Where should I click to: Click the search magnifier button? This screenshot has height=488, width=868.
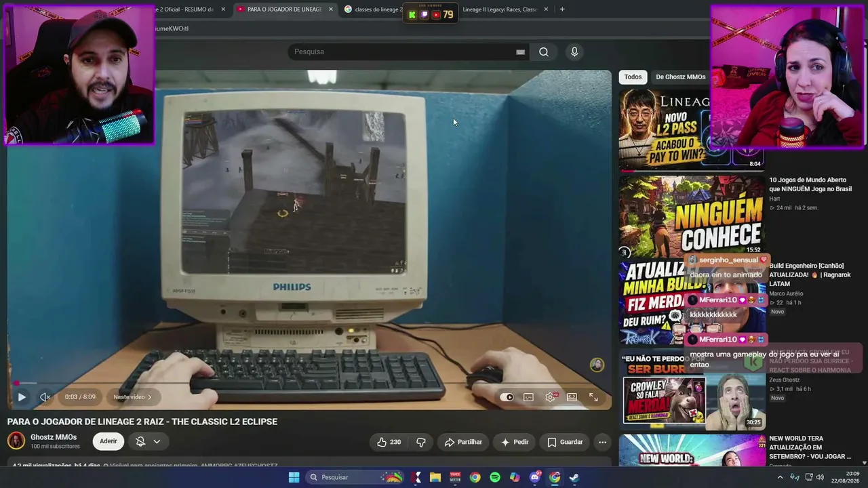click(x=544, y=52)
